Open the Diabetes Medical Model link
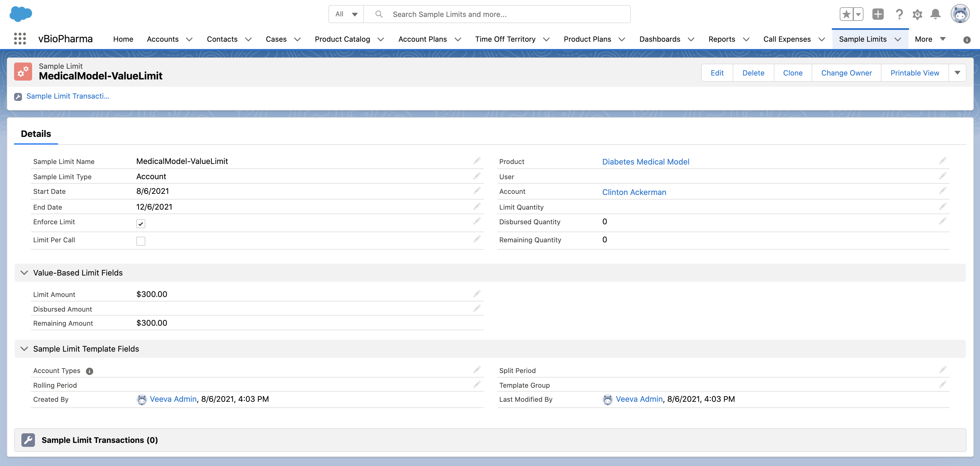980x466 pixels. [645, 162]
